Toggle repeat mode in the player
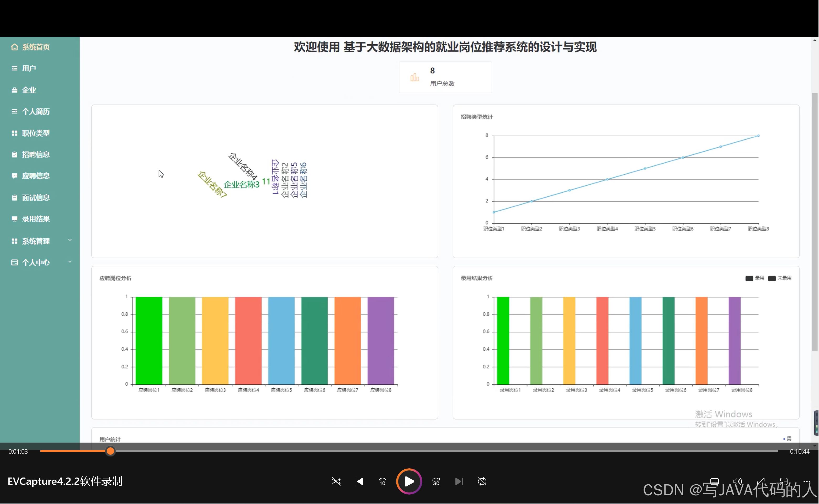 482,481
